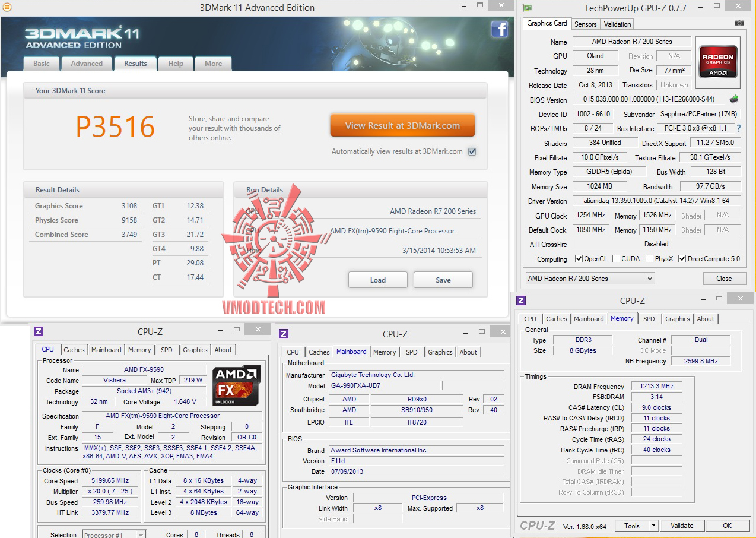Switch to Validation tab in GPU-Z
Screen dimensions: 756x538
point(617,24)
